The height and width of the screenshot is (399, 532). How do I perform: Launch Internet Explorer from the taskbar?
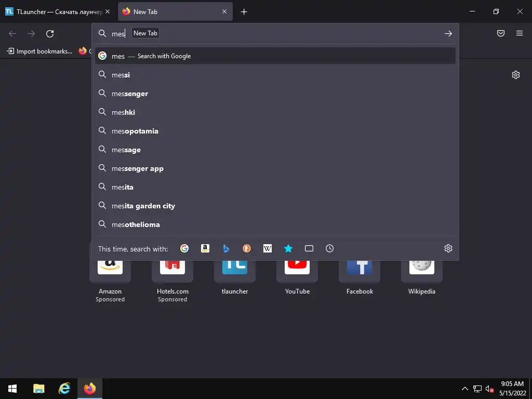64,389
